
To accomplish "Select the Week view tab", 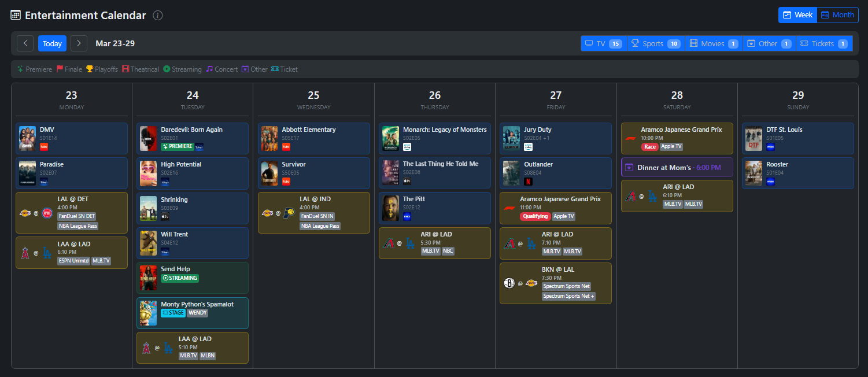I will pos(797,14).
